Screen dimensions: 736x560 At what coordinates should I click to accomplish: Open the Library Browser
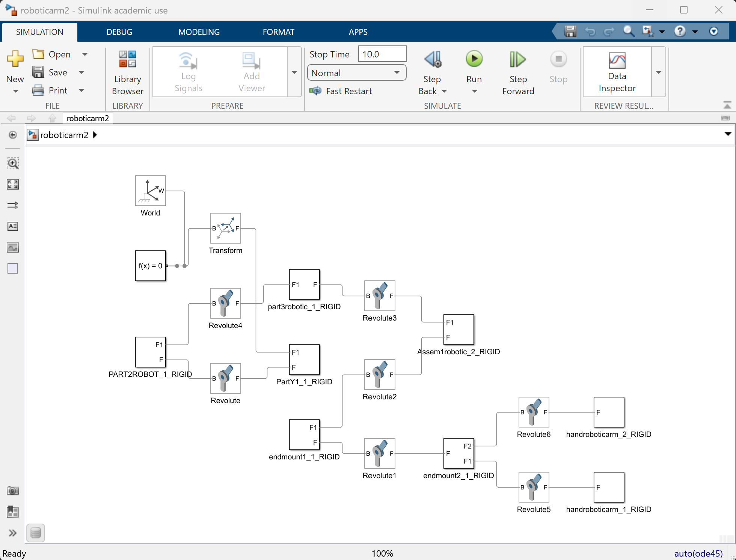click(128, 72)
